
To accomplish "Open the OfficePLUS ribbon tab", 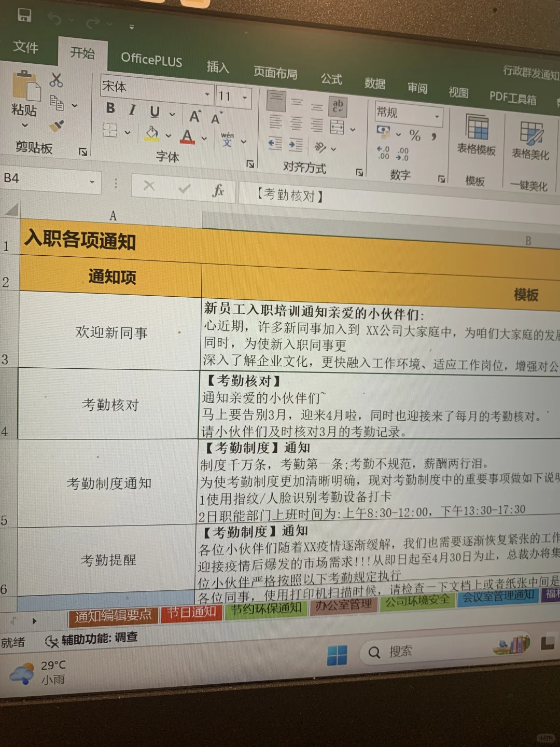I will [151, 60].
